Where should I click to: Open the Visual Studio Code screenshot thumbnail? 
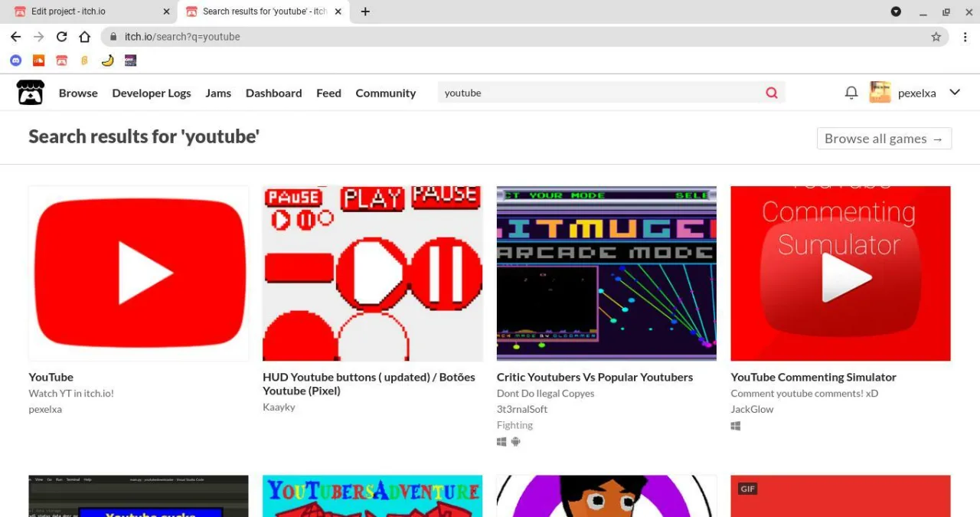(x=139, y=496)
